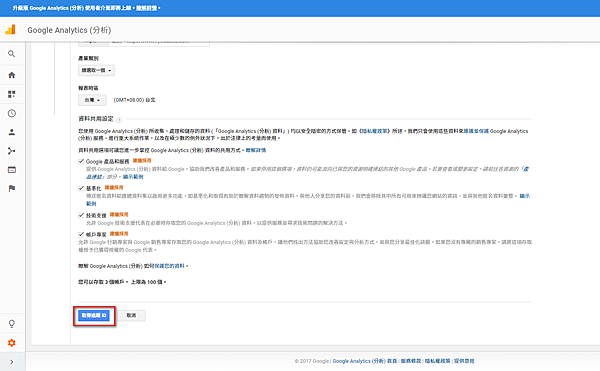Expand the sidebar with the chevron arrow
This screenshot has width=600, height=371.
tap(11, 362)
